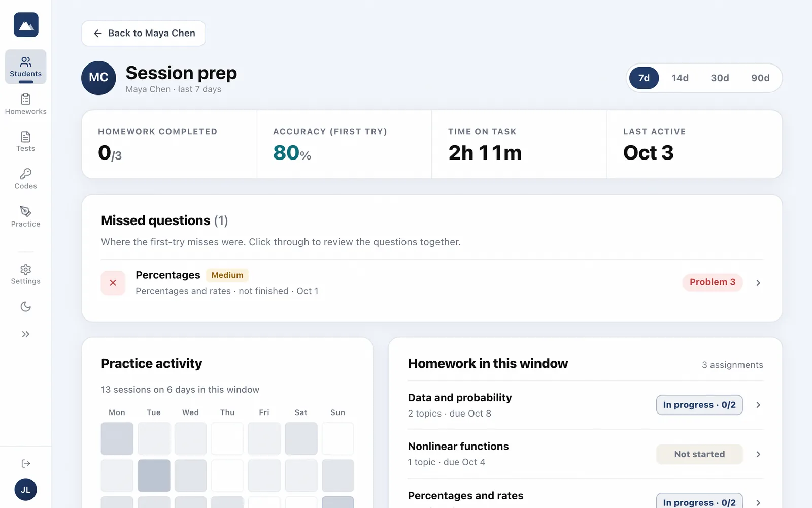Click the first Wednesday activity cell
Image resolution: width=812 pixels, height=508 pixels.
click(x=191, y=438)
